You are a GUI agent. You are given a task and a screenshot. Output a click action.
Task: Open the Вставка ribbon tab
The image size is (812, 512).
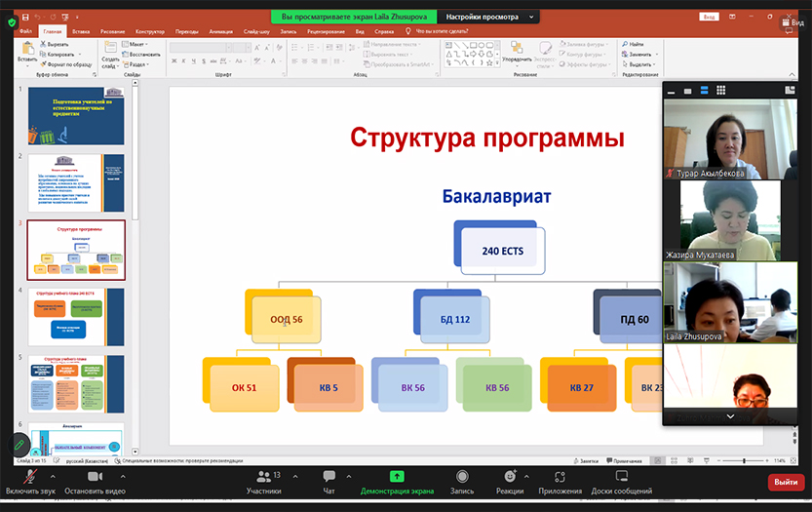(81, 31)
